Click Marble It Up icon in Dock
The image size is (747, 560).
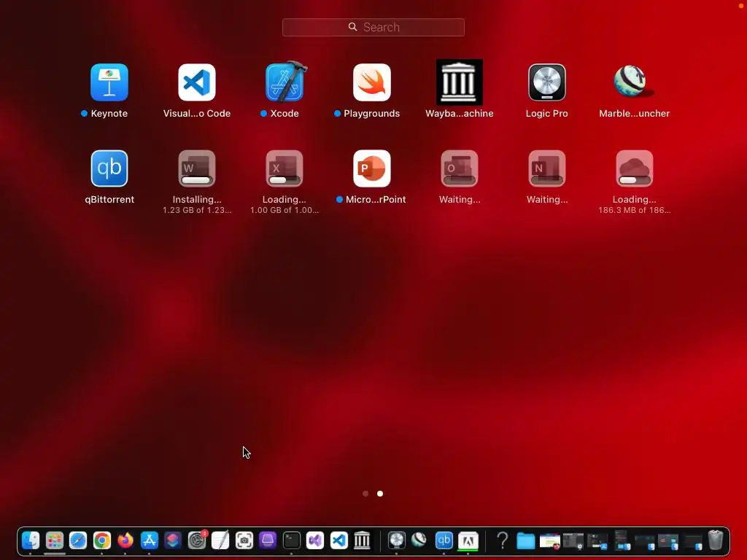pyautogui.click(x=419, y=540)
